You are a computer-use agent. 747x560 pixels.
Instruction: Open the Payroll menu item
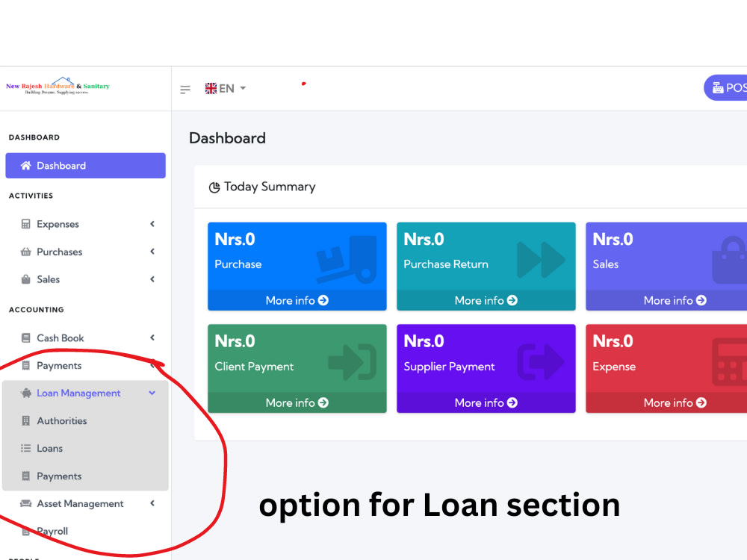86,531
